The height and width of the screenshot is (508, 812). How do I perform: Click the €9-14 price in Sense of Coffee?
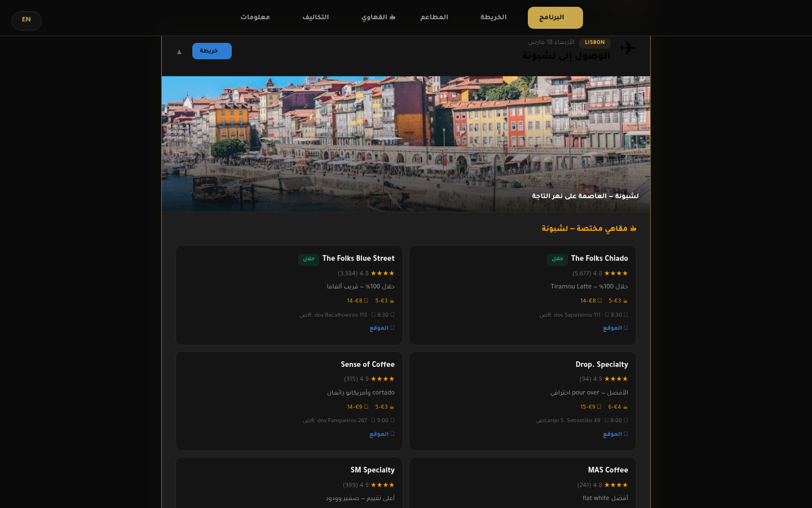pos(355,407)
